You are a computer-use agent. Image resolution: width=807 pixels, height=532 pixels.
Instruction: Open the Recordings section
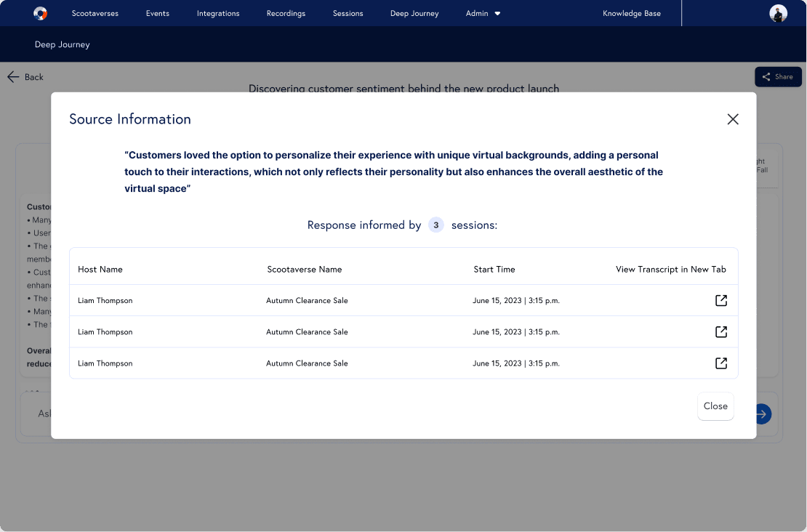pos(286,13)
